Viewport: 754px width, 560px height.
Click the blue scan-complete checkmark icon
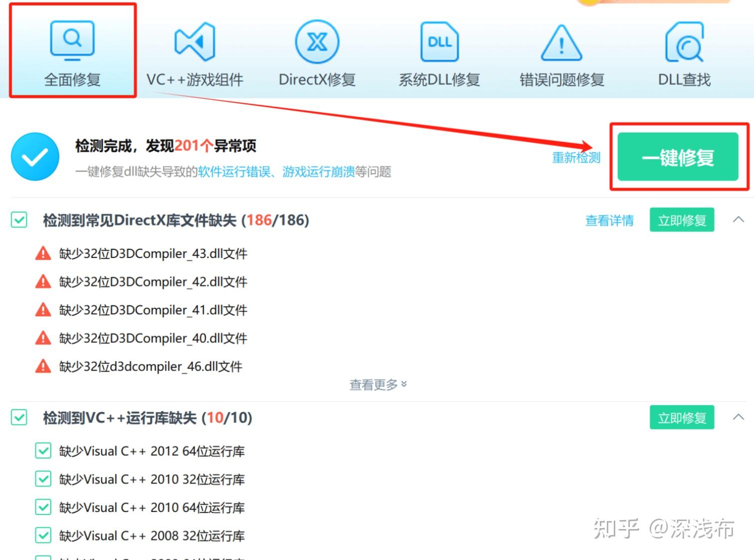tap(34, 156)
